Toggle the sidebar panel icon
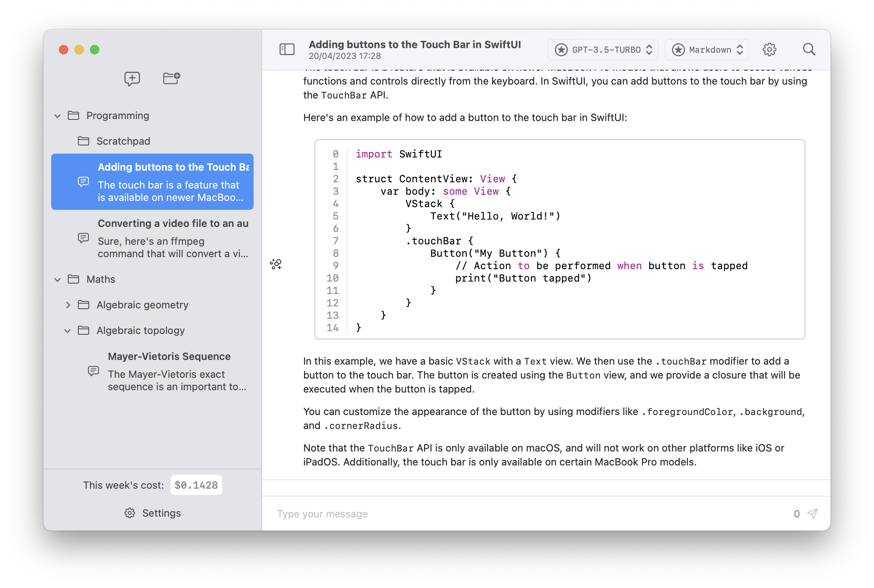Image resolution: width=874 pixels, height=588 pixels. 287,50
